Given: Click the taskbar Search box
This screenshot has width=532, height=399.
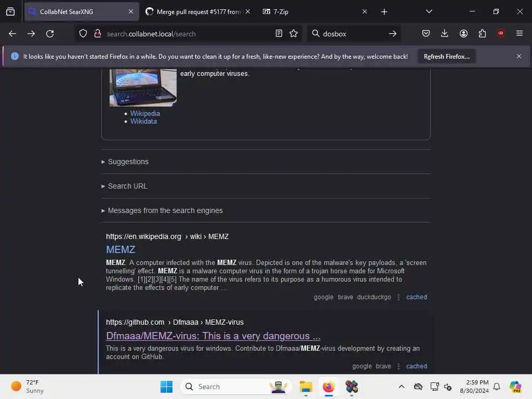Looking at the screenshot, I should (x=236, y=387).
